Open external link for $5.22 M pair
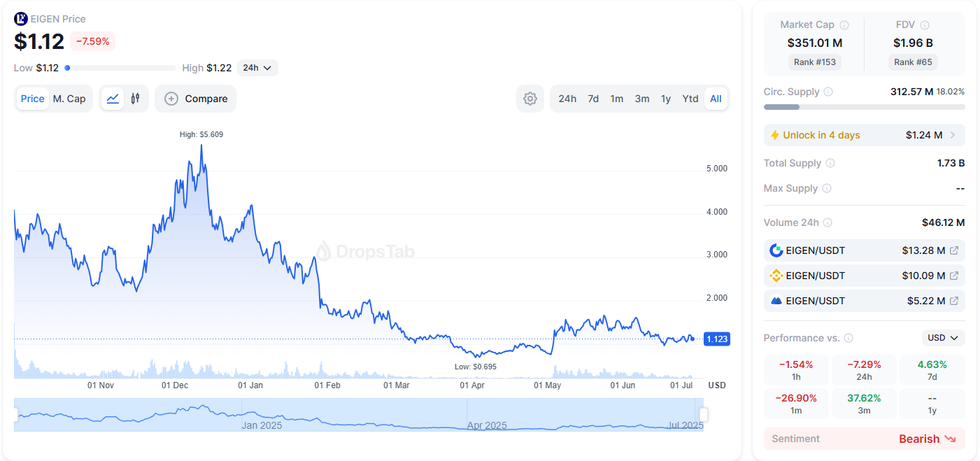Image resolution: width=980 pixels, height=461 pixels. click(953, 301)
